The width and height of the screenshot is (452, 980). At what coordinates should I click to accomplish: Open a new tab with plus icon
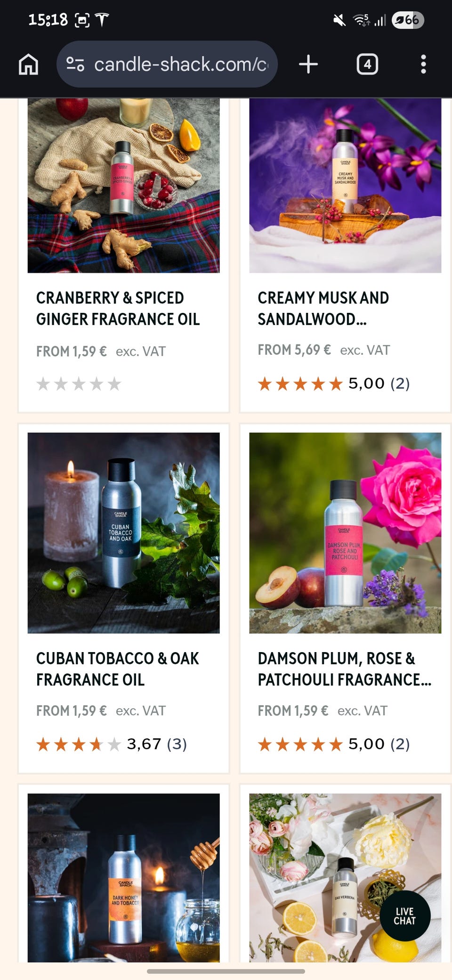[x=308, y=64]
